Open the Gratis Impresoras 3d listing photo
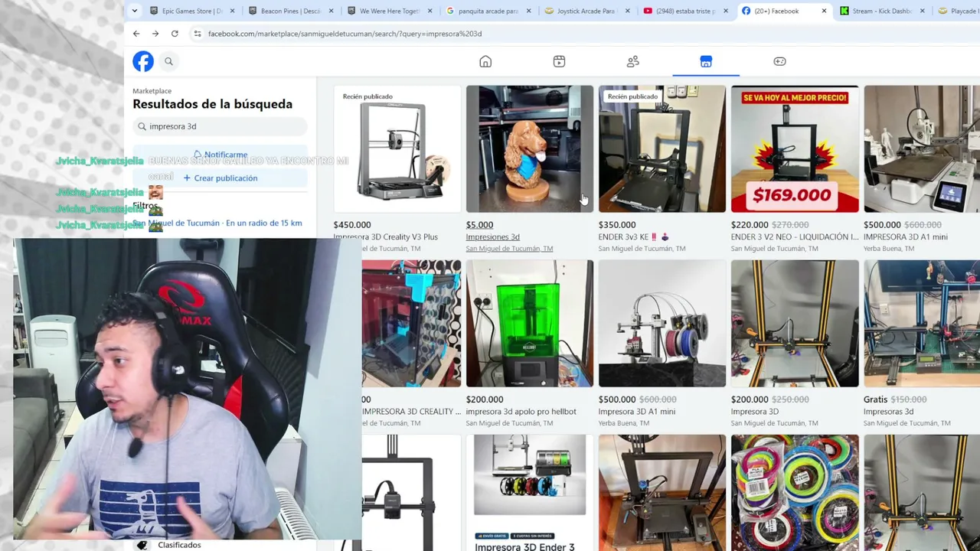 click(922, 324)
